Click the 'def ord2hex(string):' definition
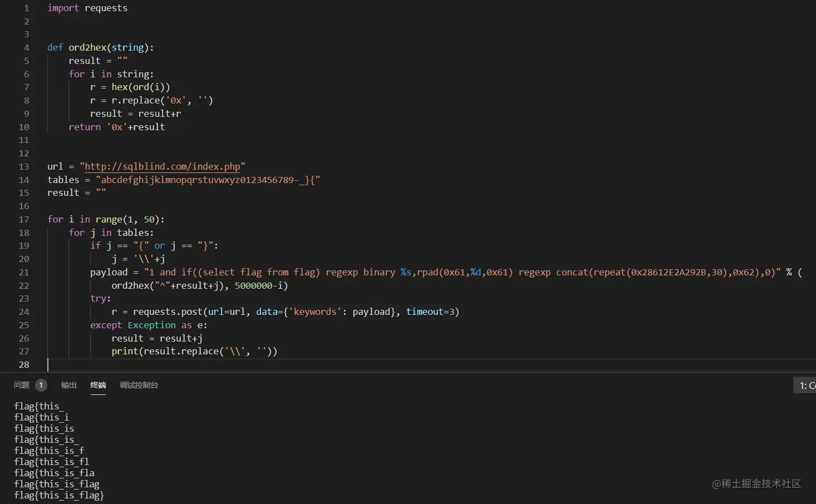The width and height of the screenshot is (816, 504). 101,47
